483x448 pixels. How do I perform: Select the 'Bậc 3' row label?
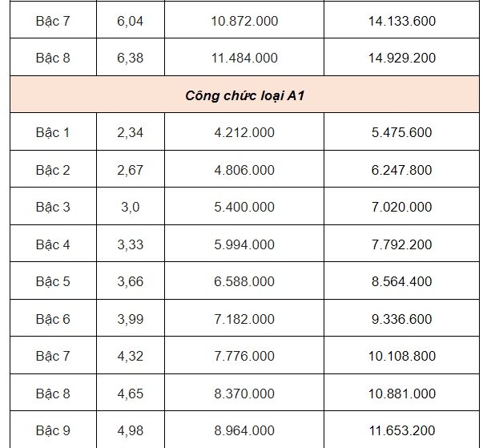53,207
